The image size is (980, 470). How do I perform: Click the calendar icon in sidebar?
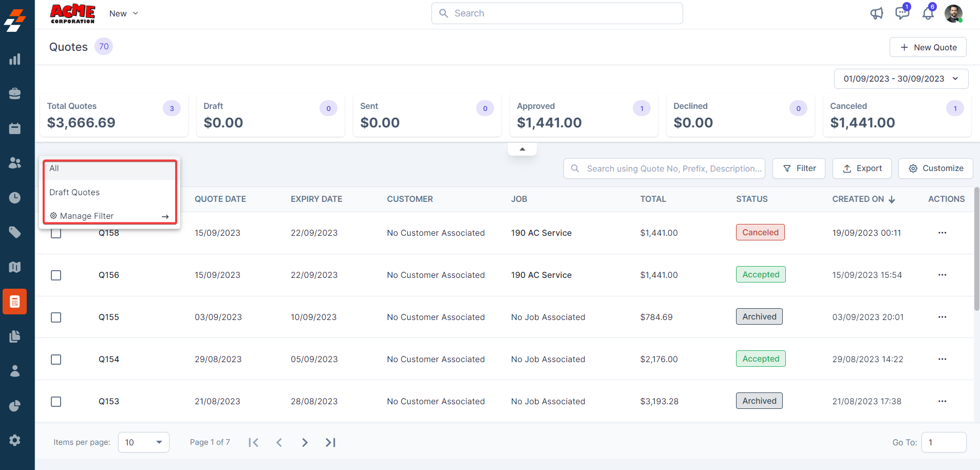point(15,128)
